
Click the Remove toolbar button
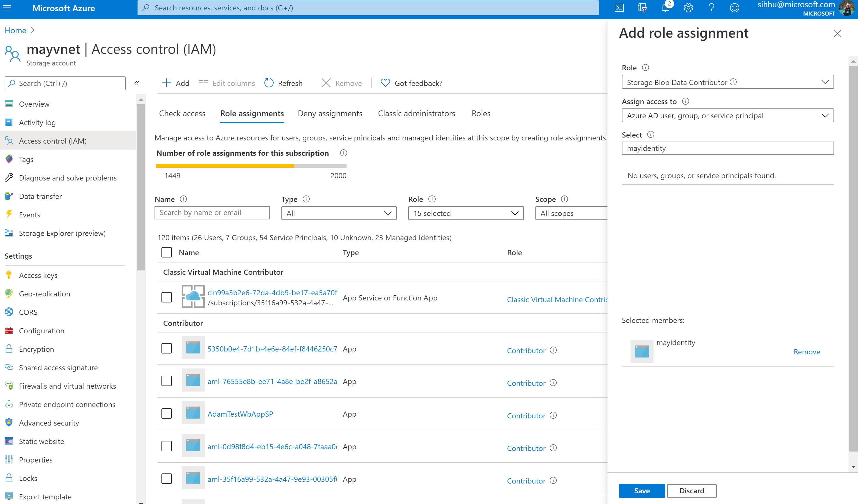[341, 83]
